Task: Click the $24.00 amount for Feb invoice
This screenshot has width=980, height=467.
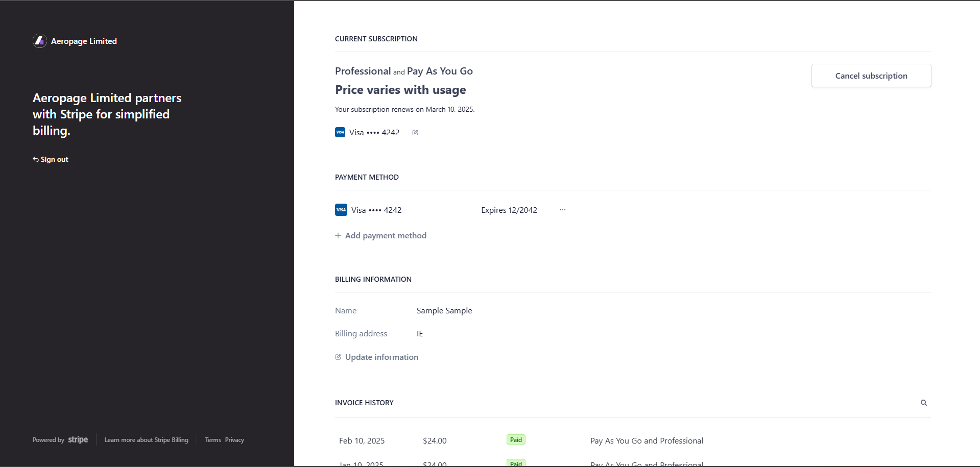Action: click(x=435, y=440)
